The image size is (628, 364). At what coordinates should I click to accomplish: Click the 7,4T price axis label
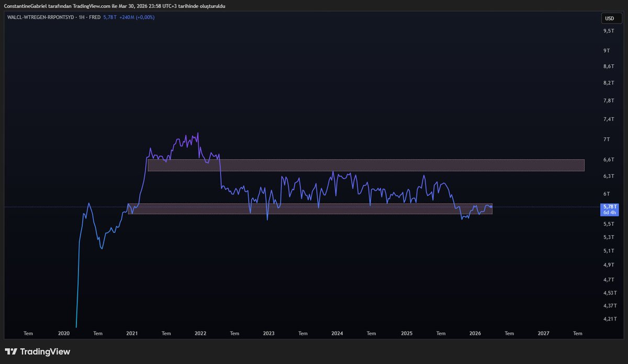(609, 119)
